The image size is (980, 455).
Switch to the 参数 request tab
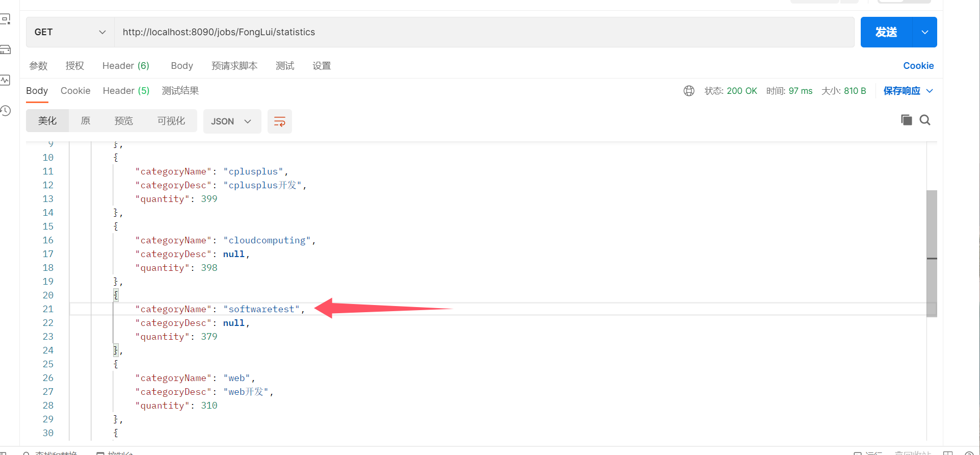[x=38, y=66]
